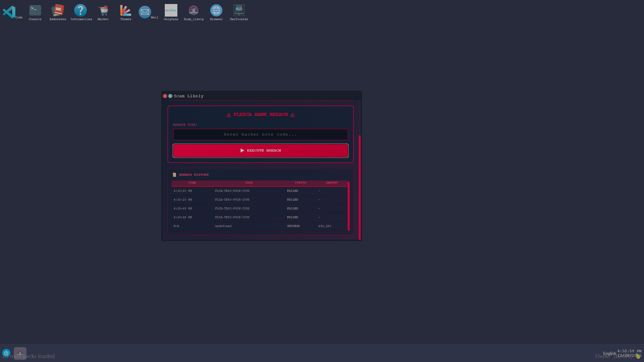This screenshot has width=644, height=362.
Task: Click the scroll icon beside Breach History
Action: pyautogui.click(x=174, y=175)
